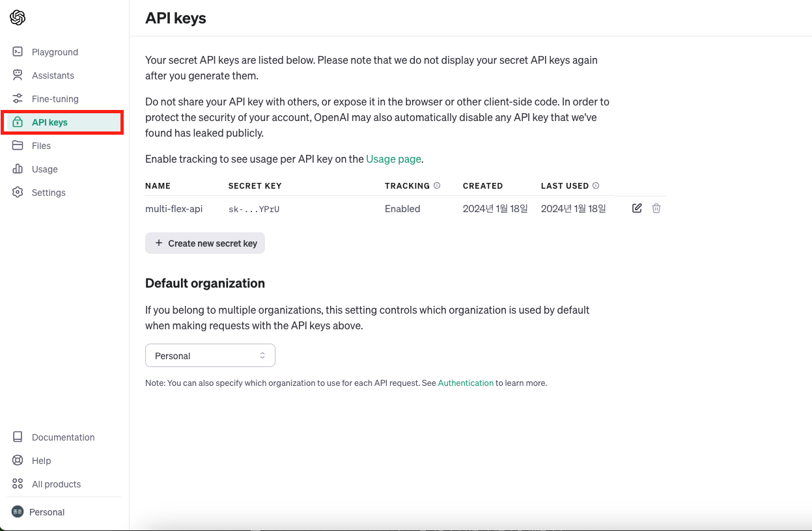Click the Last Used info icon
Image resolution: width=812 pixels, height=531 pixels.
tap(596, 185)
